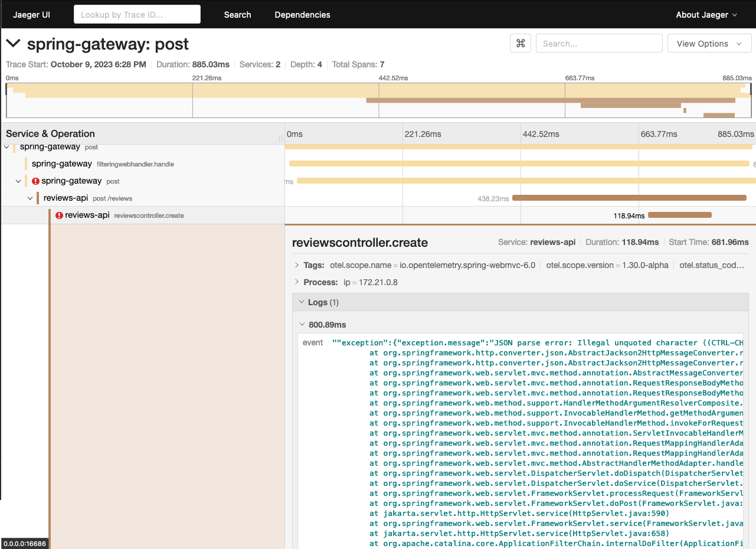The image size is (756, 549).
Task: Click the Trace Start October 9, 2023 text
Action: tap(76, 64)
